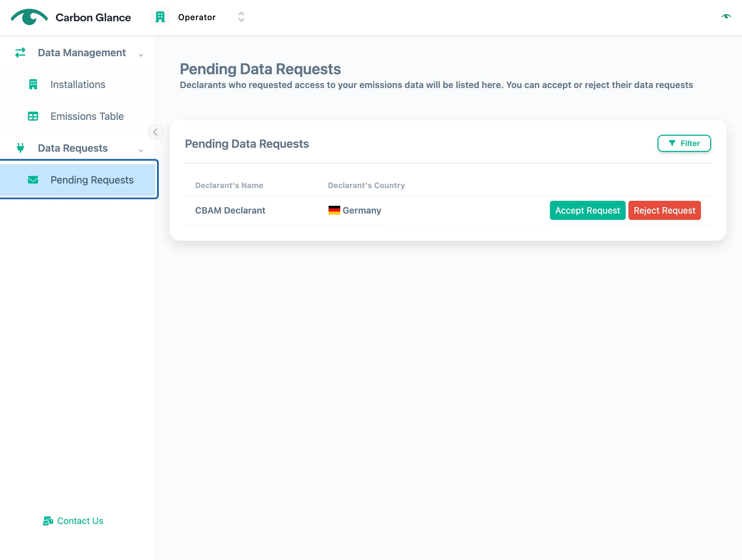This screenshot has height=560, width=742.
Task: Open the Operator role switcher arrows
Action: click(241, 17)
